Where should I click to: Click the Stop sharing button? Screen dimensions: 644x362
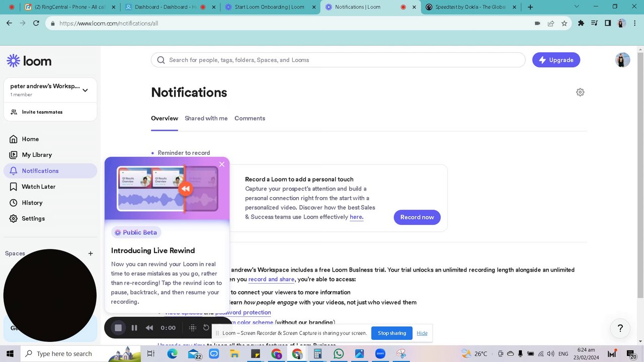(392, 333)
